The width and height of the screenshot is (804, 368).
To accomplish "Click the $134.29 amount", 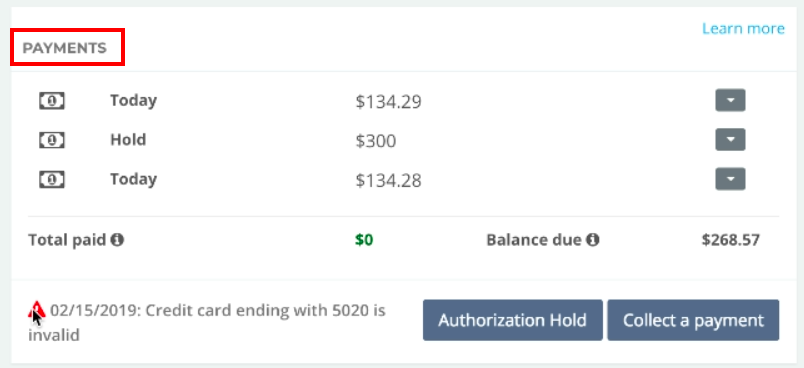I will (388, 101).
